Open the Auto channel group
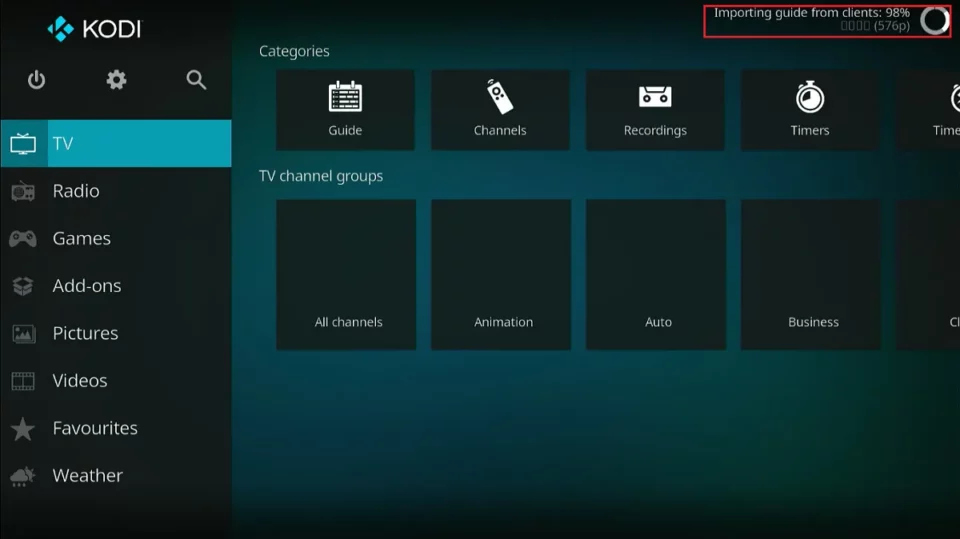The height and width of the screenshot is (539, 960). click(656, 274)
